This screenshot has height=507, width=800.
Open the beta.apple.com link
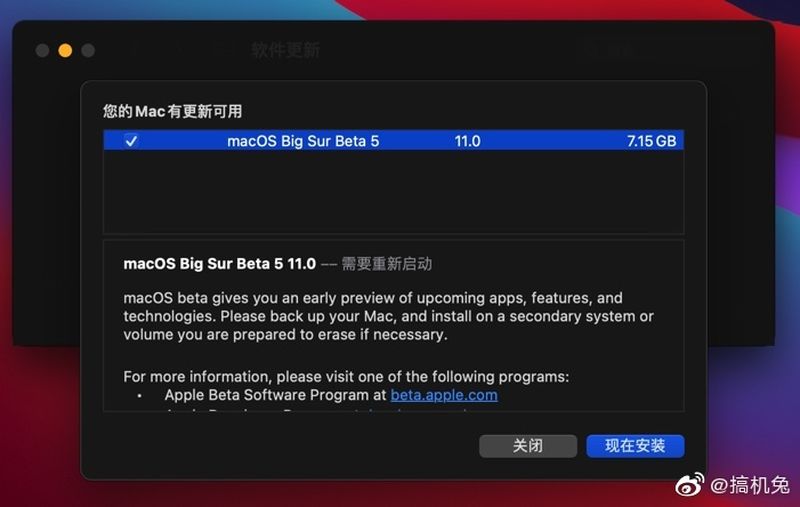pyautogui.click(x=444, y=395)
